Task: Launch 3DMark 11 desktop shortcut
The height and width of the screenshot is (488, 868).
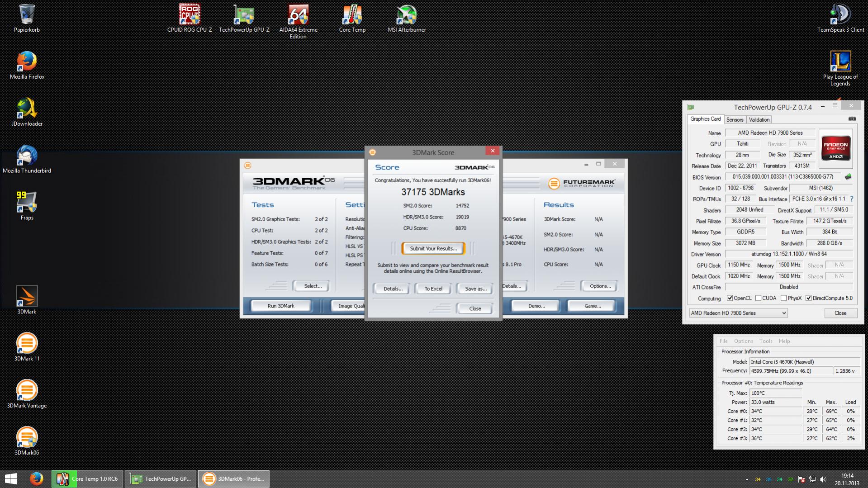Action: (27, 347)
